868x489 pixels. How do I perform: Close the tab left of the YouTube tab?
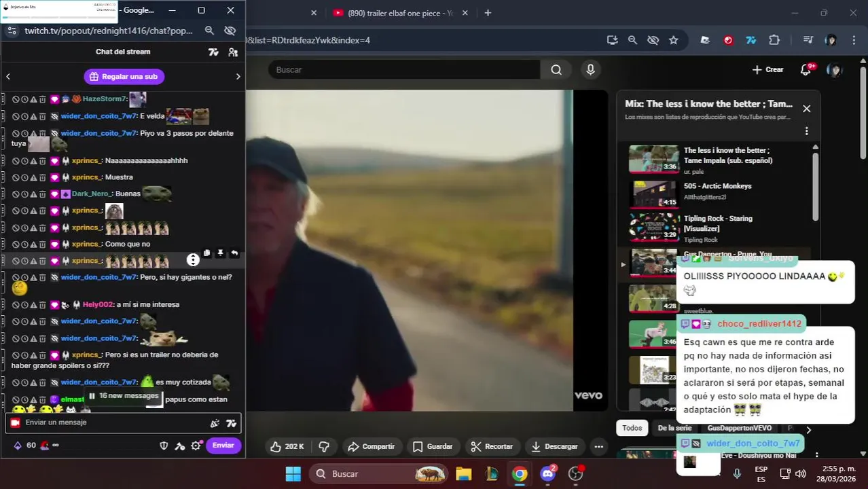314,13
